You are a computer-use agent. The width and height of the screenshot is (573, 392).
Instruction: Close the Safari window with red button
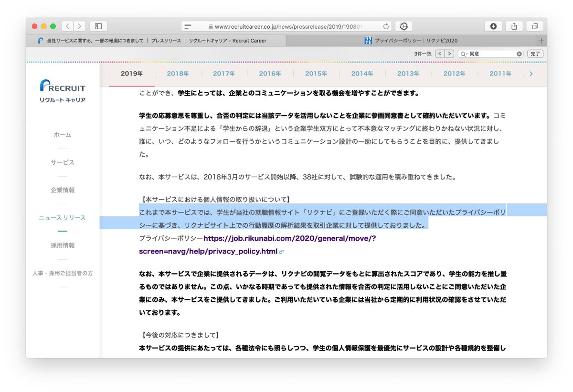click(34, 26)
